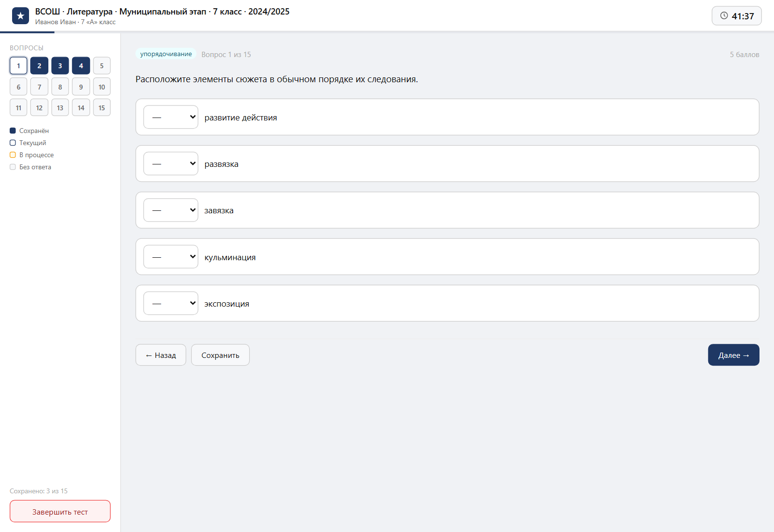Click the Далее button
774x532 pixels.
click(733, 355)
